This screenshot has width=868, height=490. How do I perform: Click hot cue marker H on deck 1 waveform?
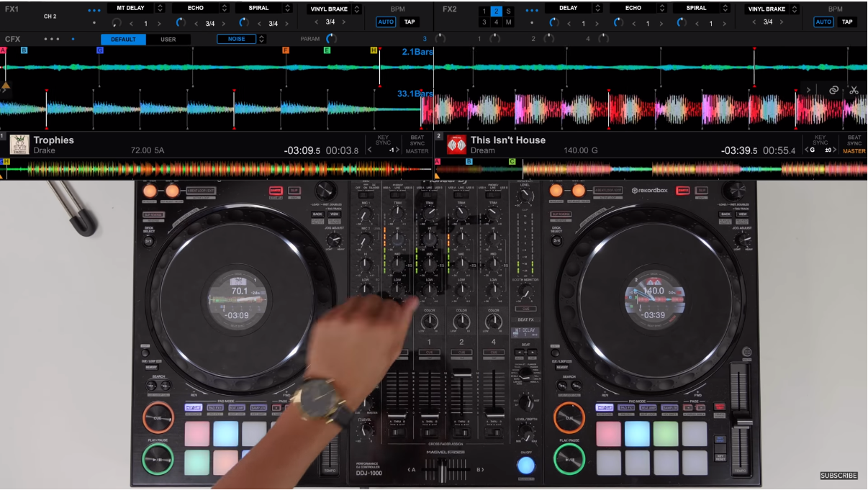[374, 50]
